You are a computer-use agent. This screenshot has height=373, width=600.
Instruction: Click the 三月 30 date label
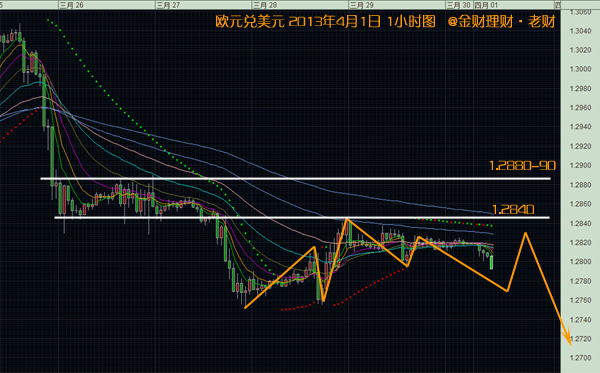click(459, 5)
